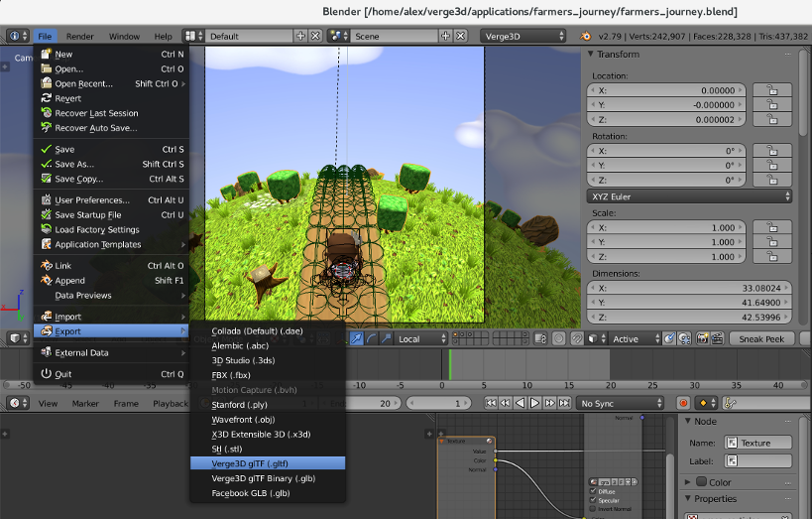Open the Verge3D render engine dropdown

pos(523,36)
